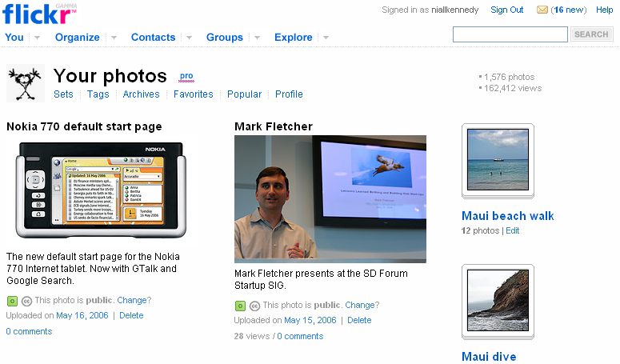The height and width of the screenshot is (364, 620).
Task: Click the buddy icon avatar
Action: point(26,83)
